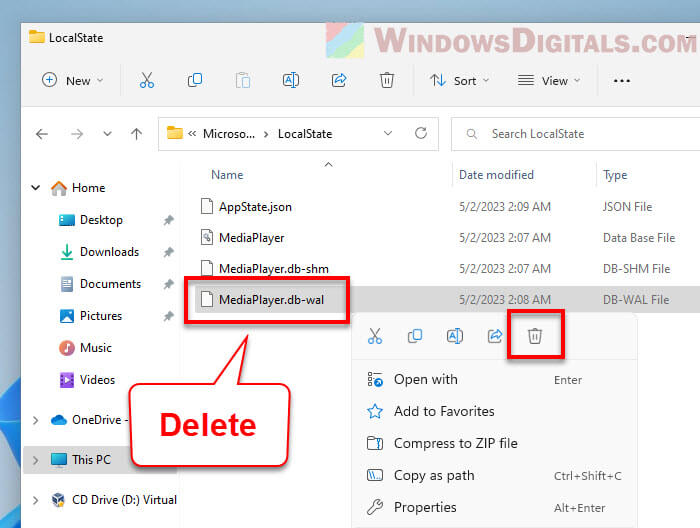700x528 pixels.
Task: Collapse the Home tree node
Action: 36,188
